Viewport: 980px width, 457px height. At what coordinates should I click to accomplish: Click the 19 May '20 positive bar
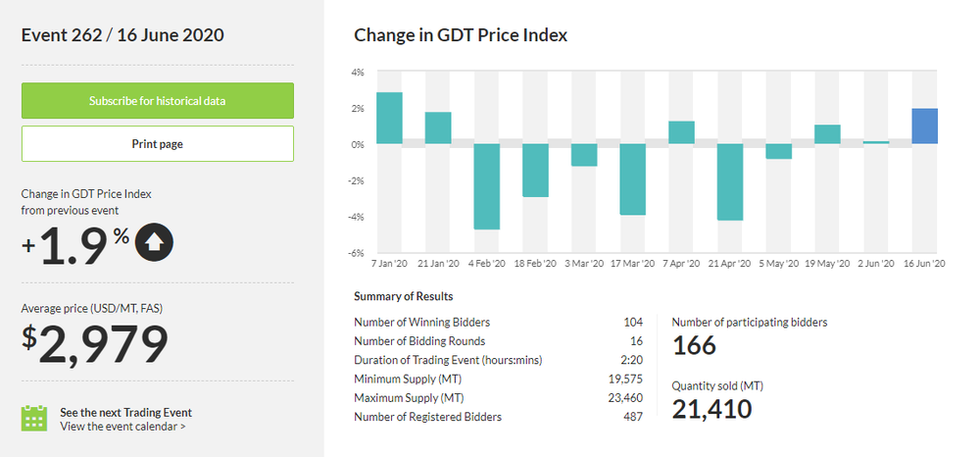[828, 134]
